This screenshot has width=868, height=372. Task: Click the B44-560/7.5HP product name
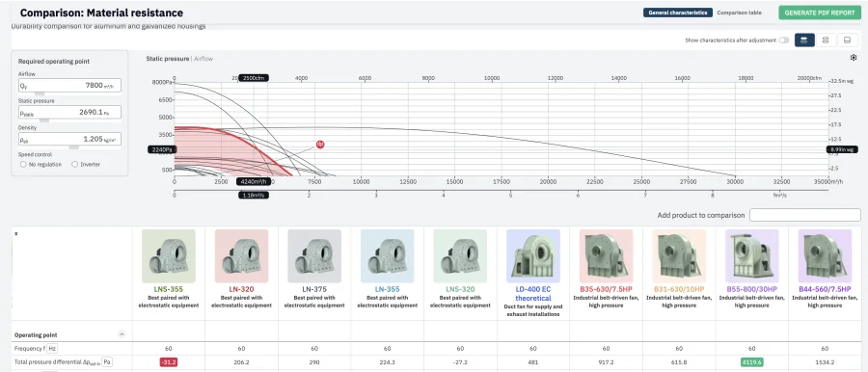(x=825, y=289)
